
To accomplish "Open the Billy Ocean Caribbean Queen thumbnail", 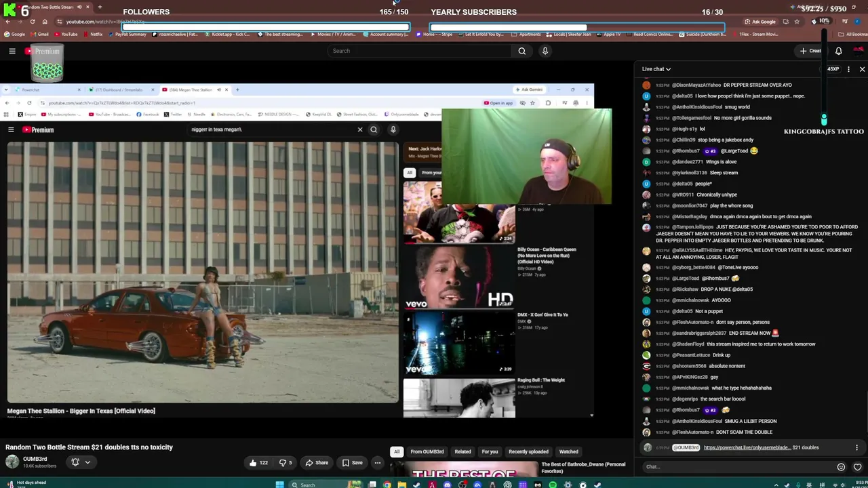I will 459,278.
